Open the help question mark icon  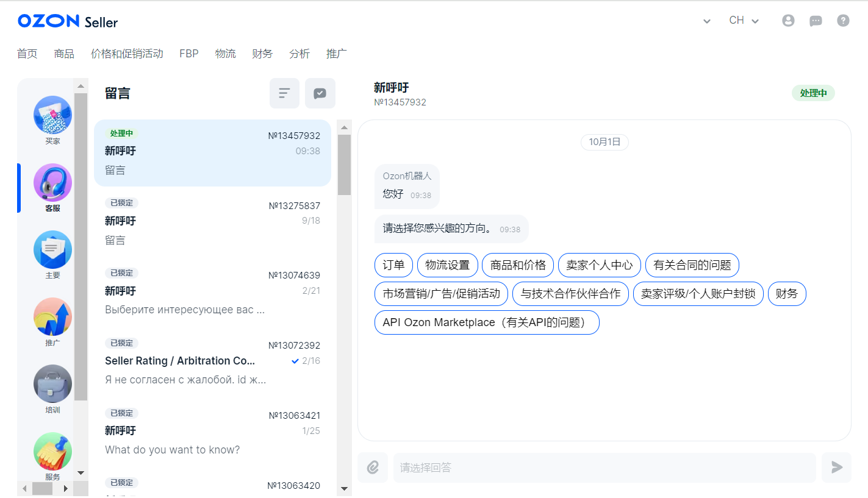pos(843,20)
